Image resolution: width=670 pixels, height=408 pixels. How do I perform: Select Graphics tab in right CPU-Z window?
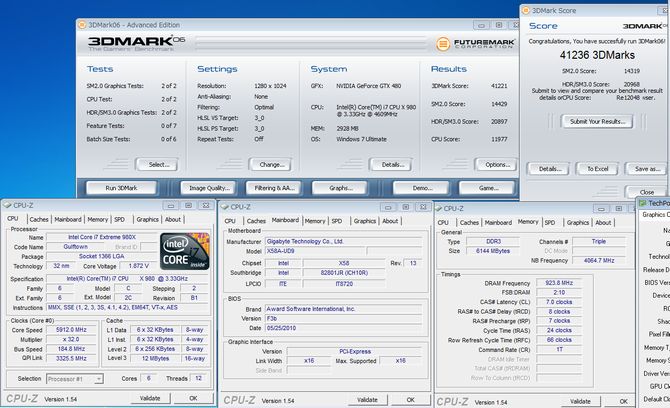click(578, 223)
